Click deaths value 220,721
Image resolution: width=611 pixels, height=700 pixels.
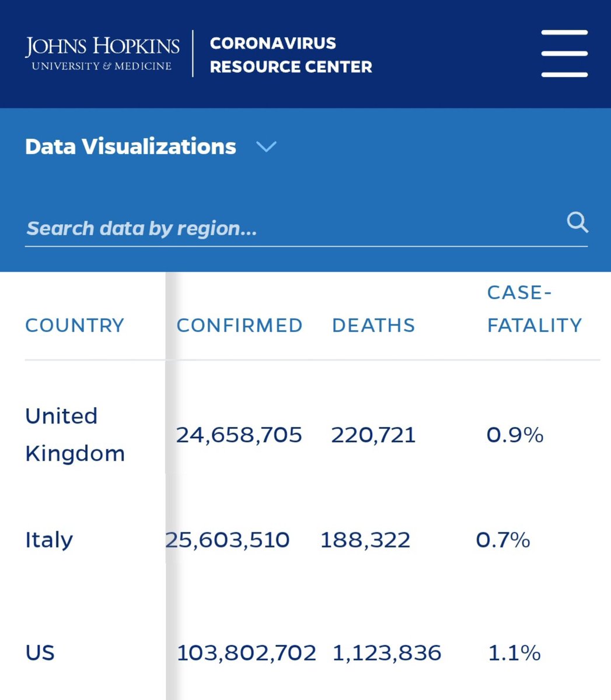click(x=373, y=435)
